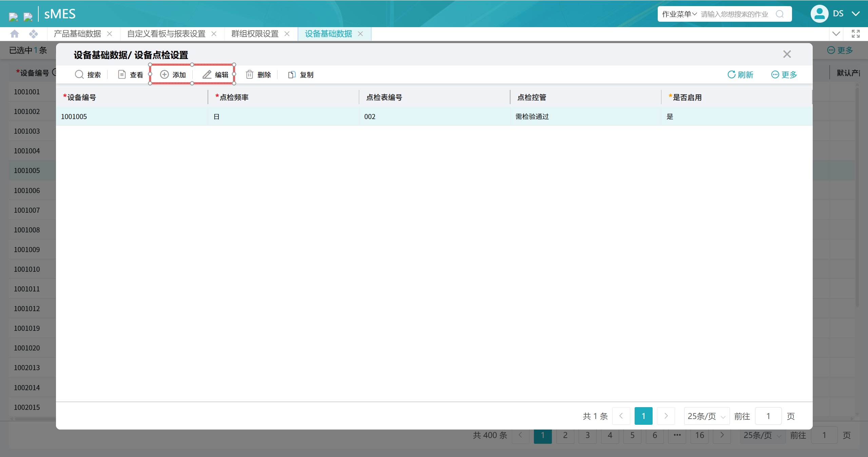Expand the tab list chevron
This screenshot has height=457, width=868.
point(836,34)
